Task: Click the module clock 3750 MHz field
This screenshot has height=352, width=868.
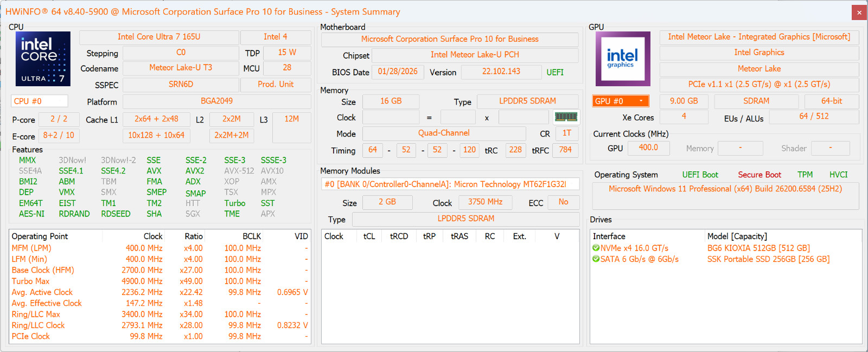Action: pyautogui.click(x=485, y=202)
